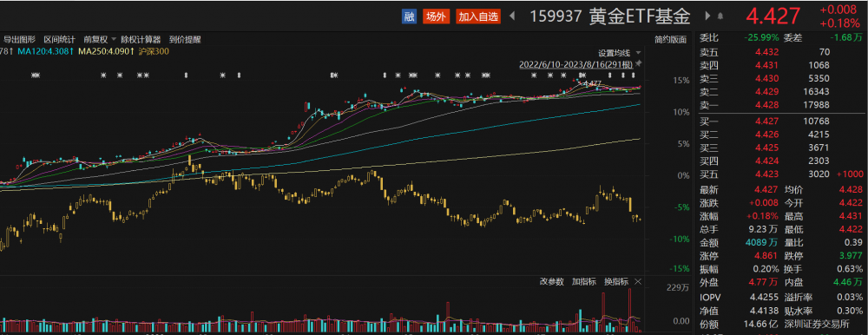Viewport: 868px width, 335px height.
Task: Go to next stock with right arrow
Action: coord(707,16)
